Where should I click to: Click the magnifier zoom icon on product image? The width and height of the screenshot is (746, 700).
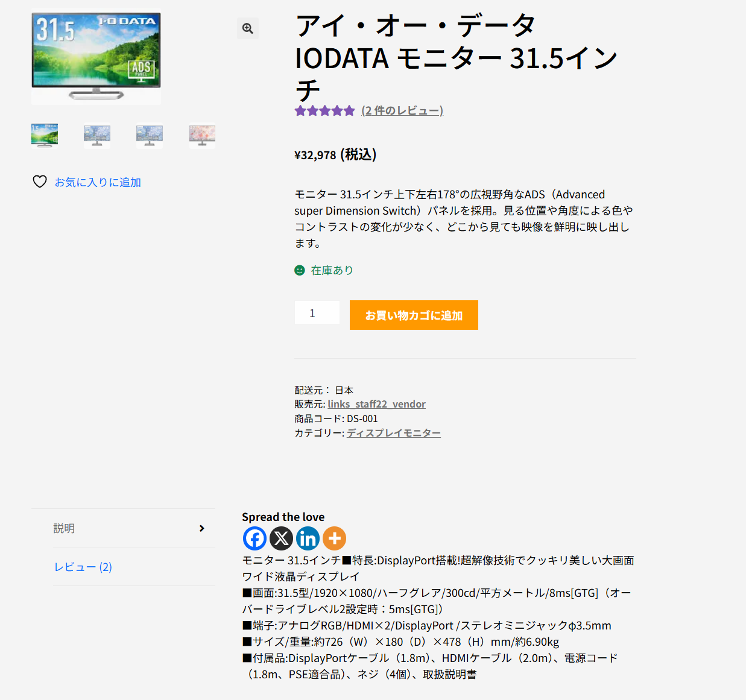(x=248, y=28)
